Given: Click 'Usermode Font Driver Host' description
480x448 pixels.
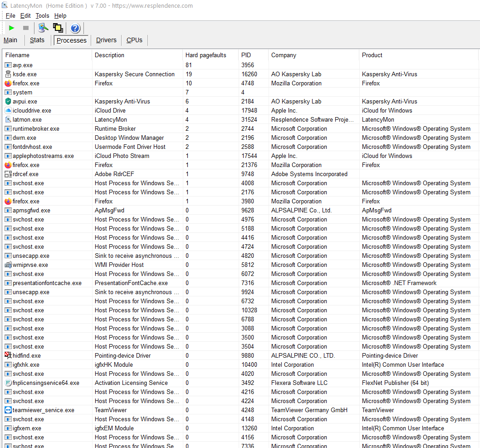Looking at the screenshot, I should 130,147.
